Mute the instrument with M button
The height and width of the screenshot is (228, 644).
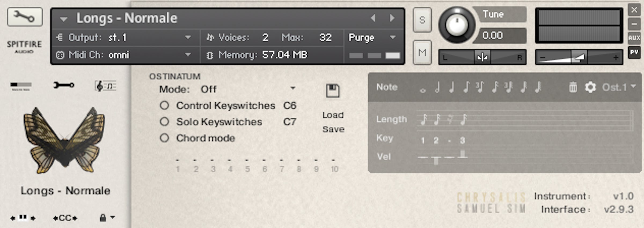(422, 53)
